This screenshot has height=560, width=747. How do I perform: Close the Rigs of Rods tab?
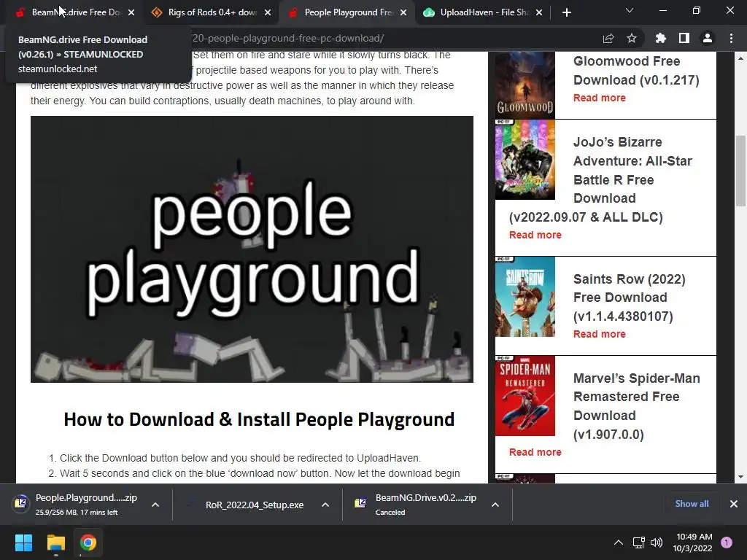point(267,12)
